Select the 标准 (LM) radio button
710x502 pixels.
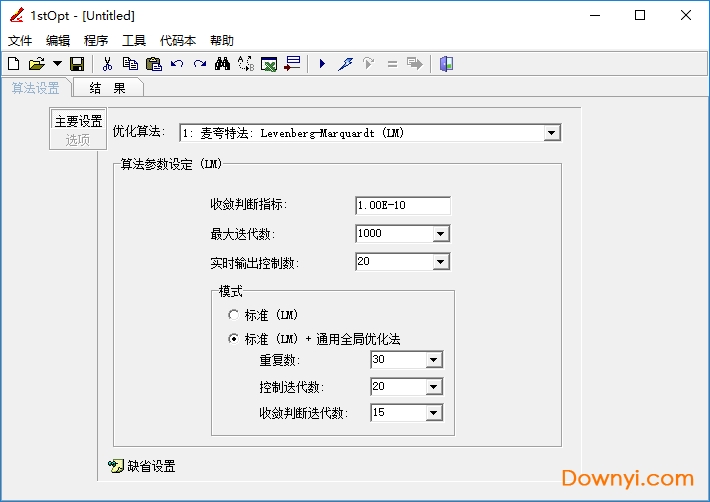click(233, 314)
